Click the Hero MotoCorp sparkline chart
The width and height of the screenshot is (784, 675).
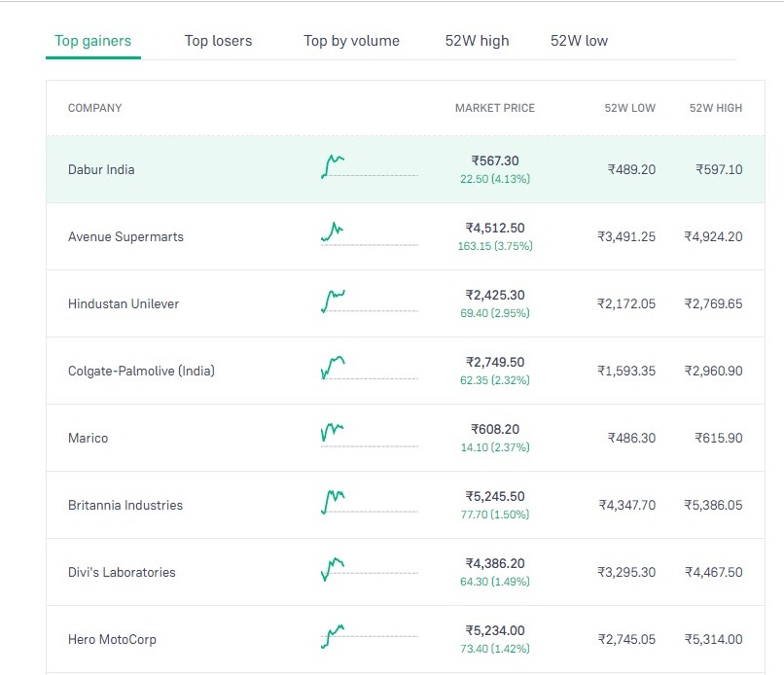click(x=369, y=636)
